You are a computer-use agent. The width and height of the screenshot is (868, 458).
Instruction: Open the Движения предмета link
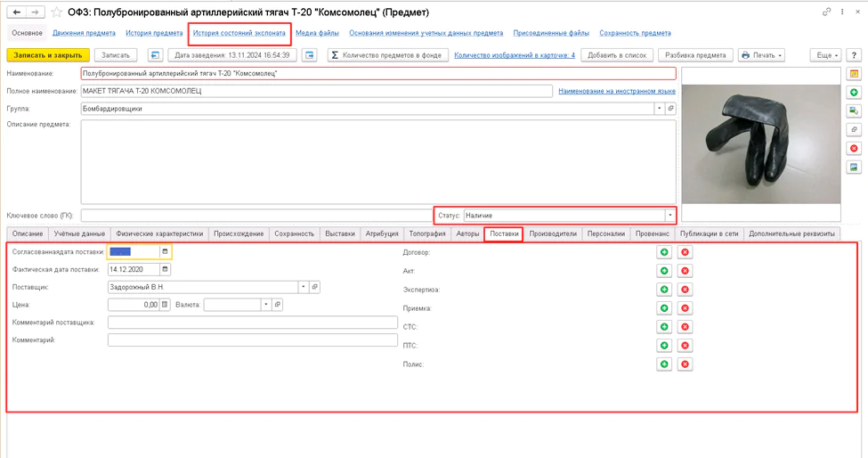[85, 33]
